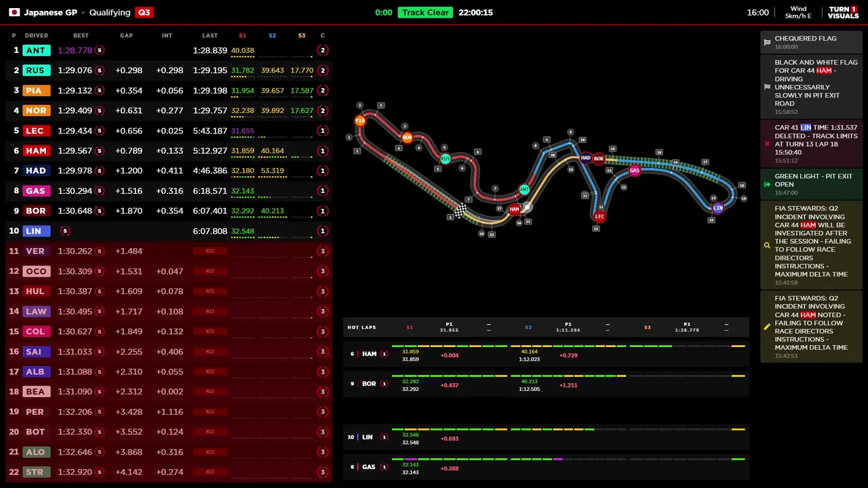The height and width of the screenshot is (488, 868).
Task: Click the wind 5km/h E readout
Action: [x=798, y=12]
